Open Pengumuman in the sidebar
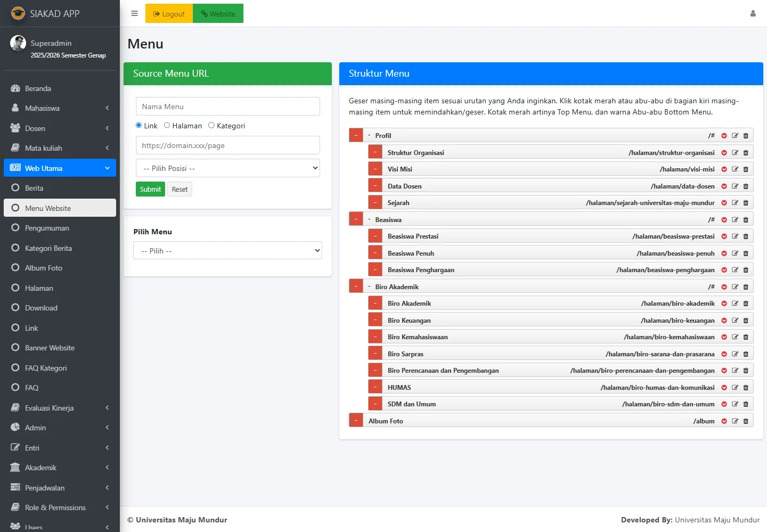The image size is (767, 532). pos(47,228)
